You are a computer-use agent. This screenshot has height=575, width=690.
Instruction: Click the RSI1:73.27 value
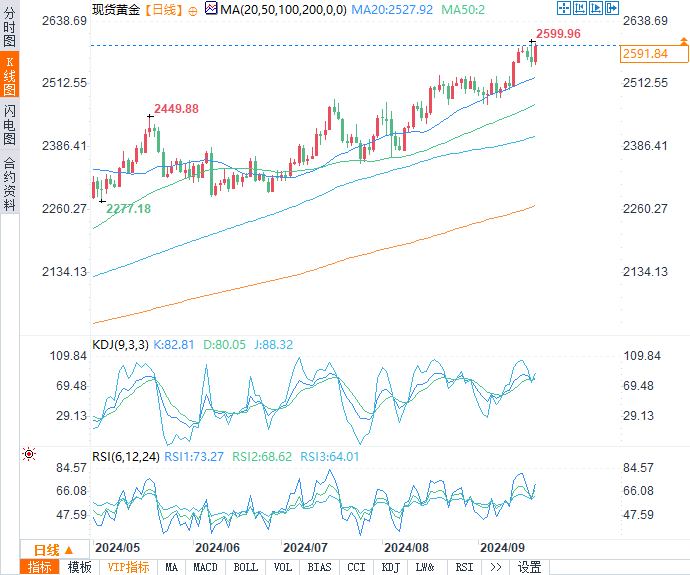(x=194, y=457)
